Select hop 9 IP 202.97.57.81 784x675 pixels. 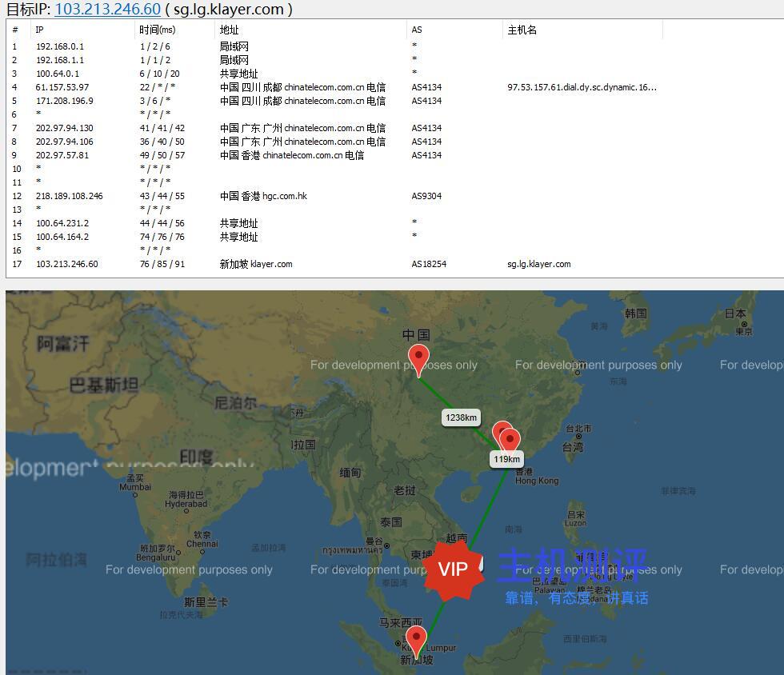click(x=62, y=155)
